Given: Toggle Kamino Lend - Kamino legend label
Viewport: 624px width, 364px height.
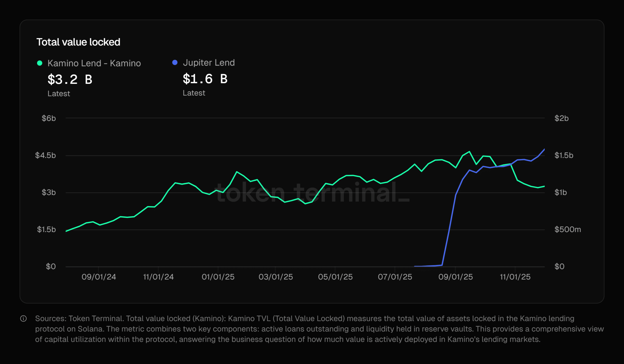Looking at the screenshot, I should coord(94,63).
